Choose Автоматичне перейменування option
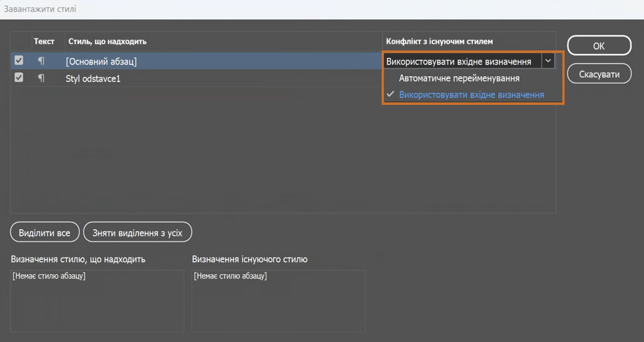644x342 pixels. click(x=459, y=78)
